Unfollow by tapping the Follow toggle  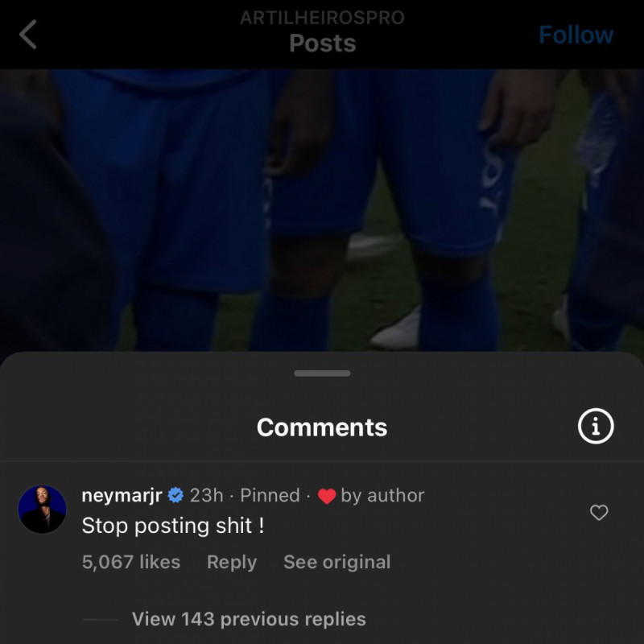tap(576, 35)
